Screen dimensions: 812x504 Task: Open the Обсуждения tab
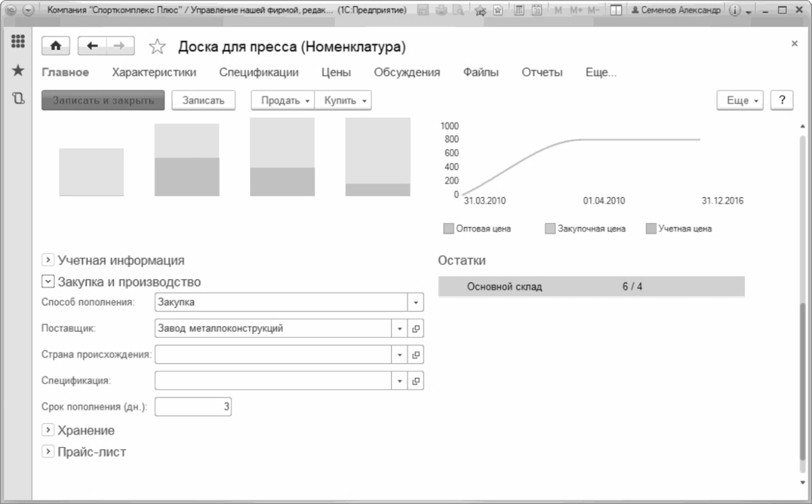pyautogui.click(x=407, y=73)
